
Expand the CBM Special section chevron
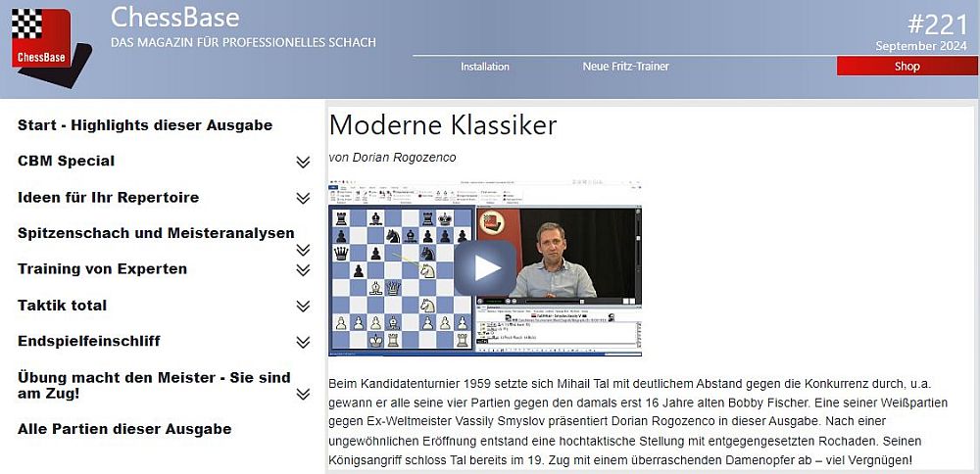(x=303, y=163)
